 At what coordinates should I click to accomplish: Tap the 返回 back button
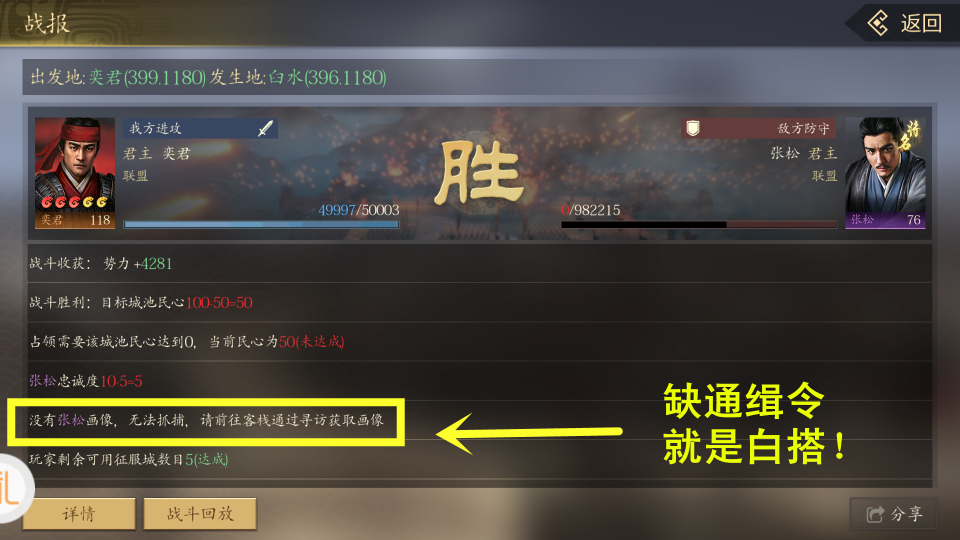(904, 23)
